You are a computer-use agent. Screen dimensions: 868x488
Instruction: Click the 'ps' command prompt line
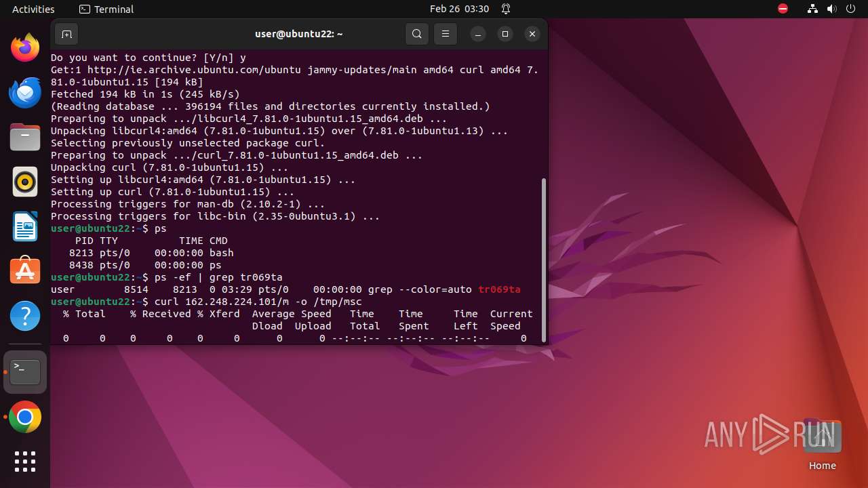[x=108, y=228]
